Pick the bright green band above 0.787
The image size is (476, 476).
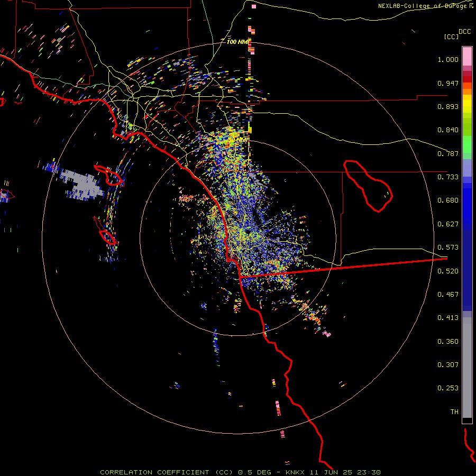pyautogui.click(x=467, y=144)
